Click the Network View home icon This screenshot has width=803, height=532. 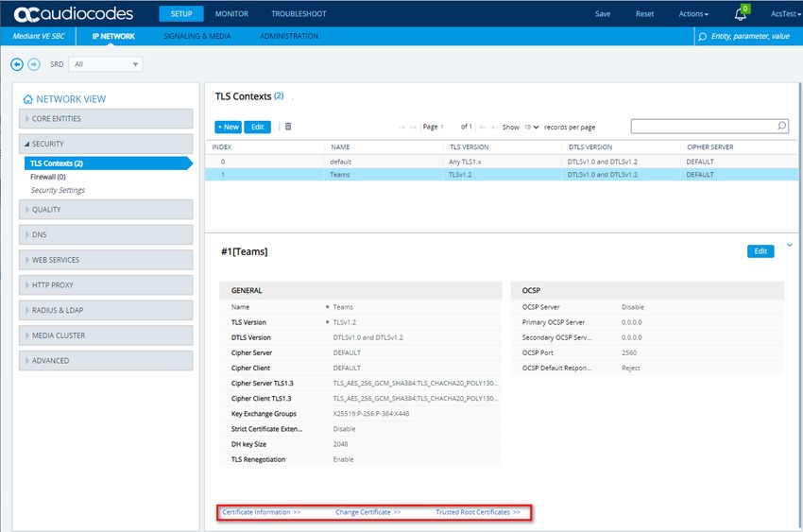[27, 99]
